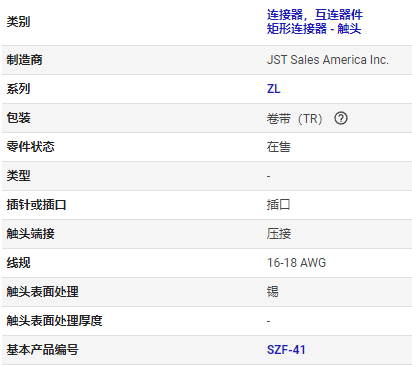This screenshot has height=366, width=412.
Task: Open the ZL series link
Action: tap(273, 89)
